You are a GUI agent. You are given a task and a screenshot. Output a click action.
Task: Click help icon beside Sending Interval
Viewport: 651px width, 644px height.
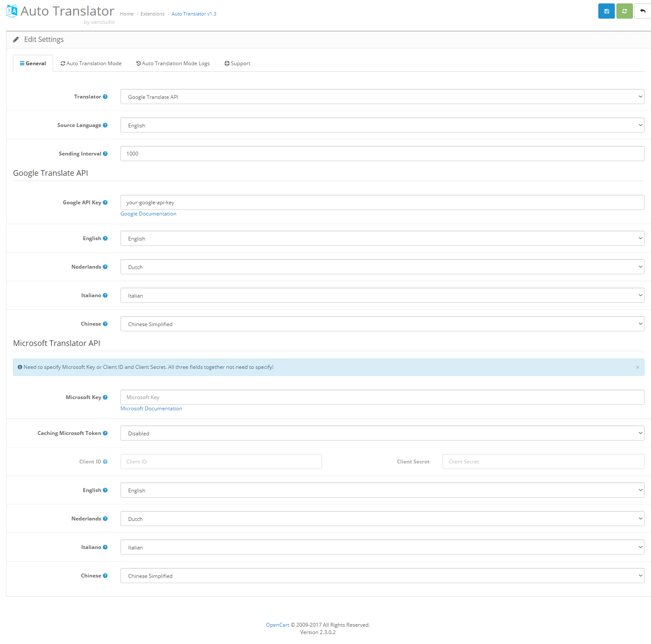pyautogui.click(x=105, y=154)
